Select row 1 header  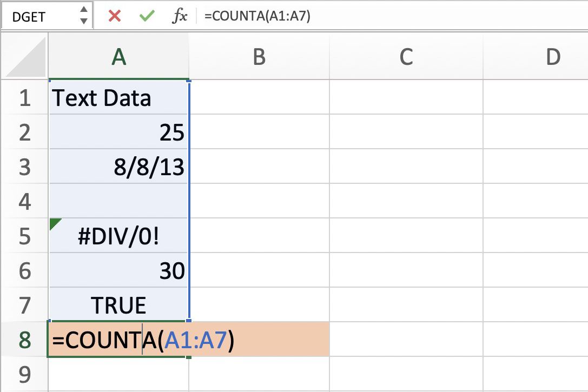[x=24, y=98]
